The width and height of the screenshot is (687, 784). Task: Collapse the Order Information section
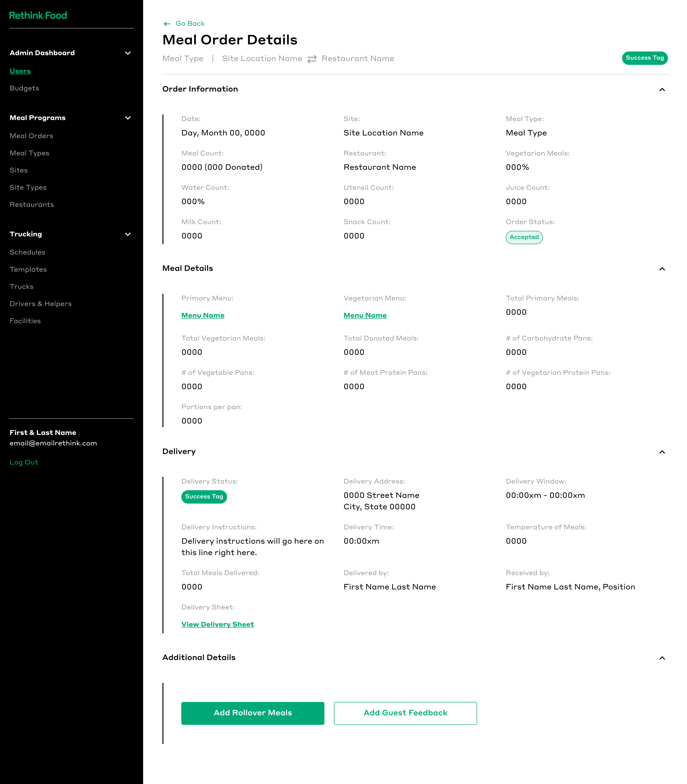[x=662, y=89]
